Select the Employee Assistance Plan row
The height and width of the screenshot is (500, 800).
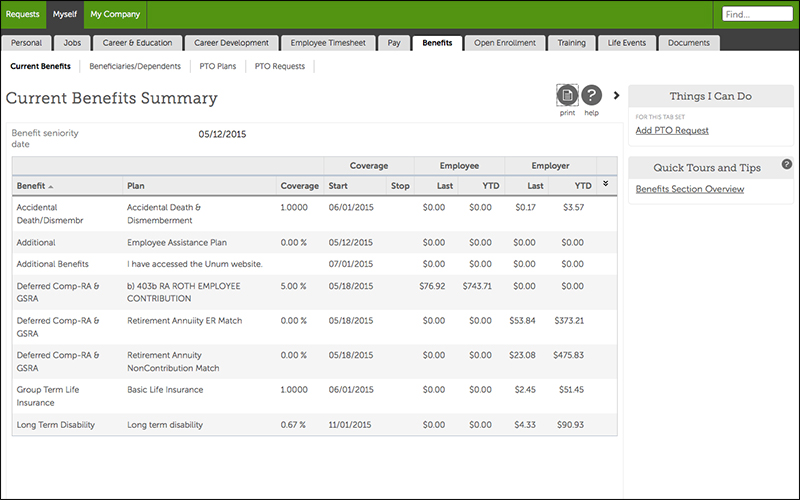pos(314,242)
